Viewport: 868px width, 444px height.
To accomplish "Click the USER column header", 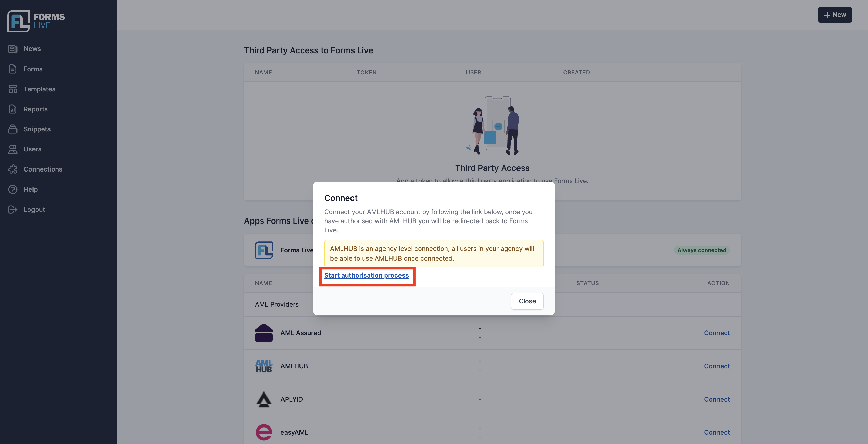I will [473, 72].
